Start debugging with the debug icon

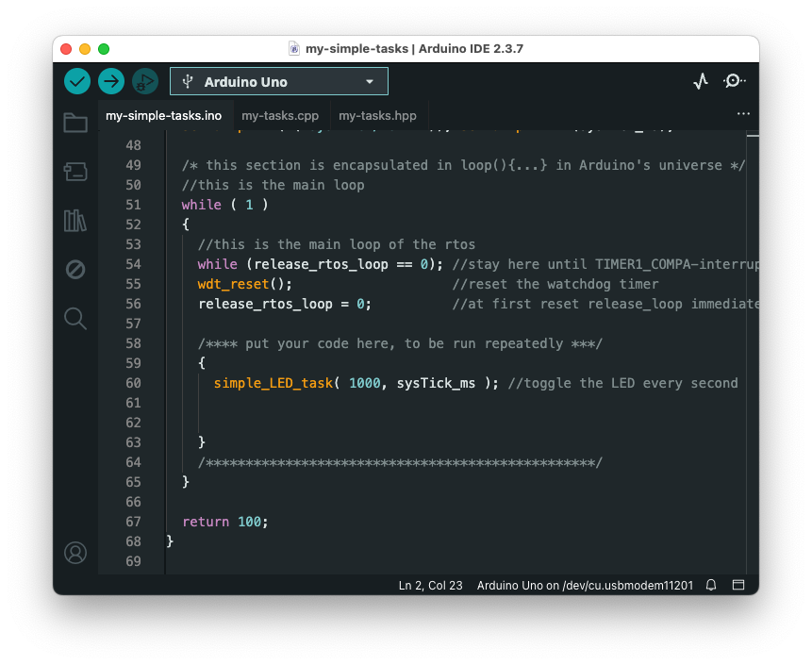(145, 81)
